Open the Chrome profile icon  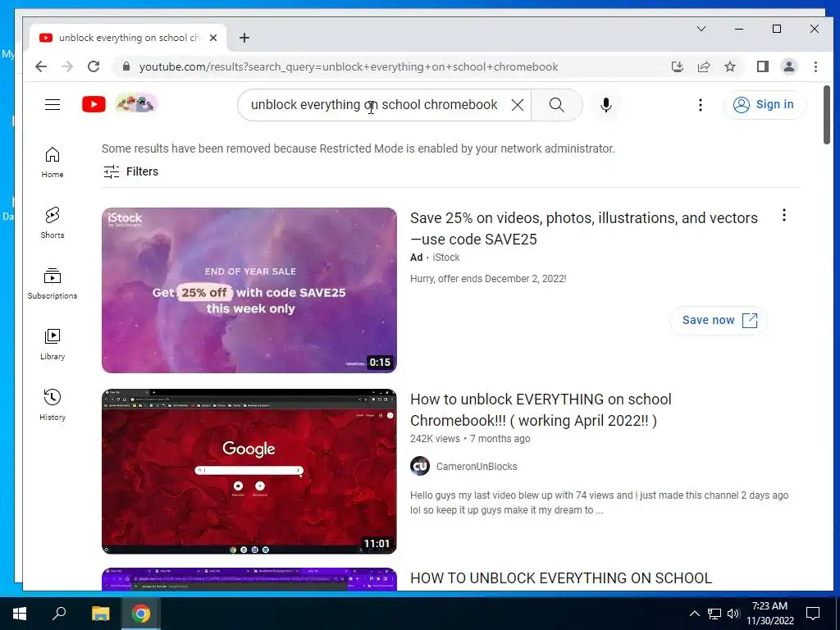pyautogui.click(x=789, y=66)
